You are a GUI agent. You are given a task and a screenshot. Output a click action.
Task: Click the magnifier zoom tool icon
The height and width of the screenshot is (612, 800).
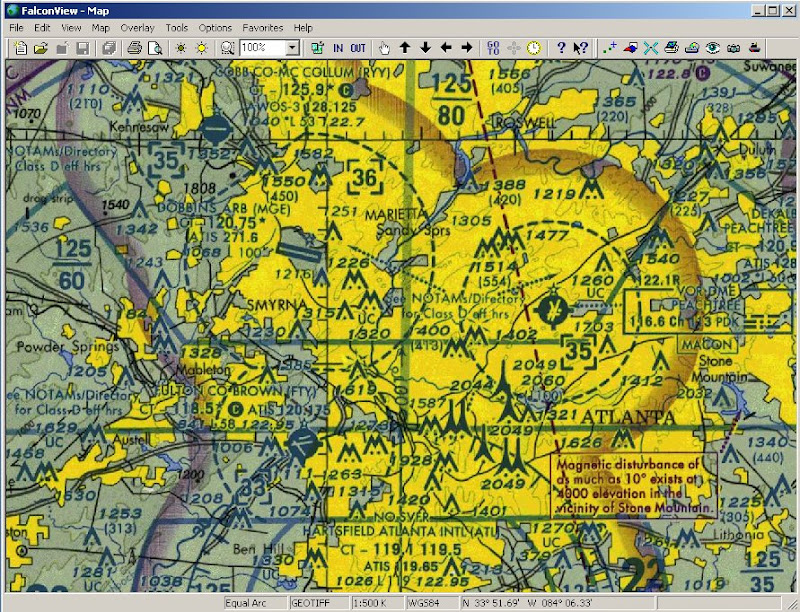(x=227, y=48)
